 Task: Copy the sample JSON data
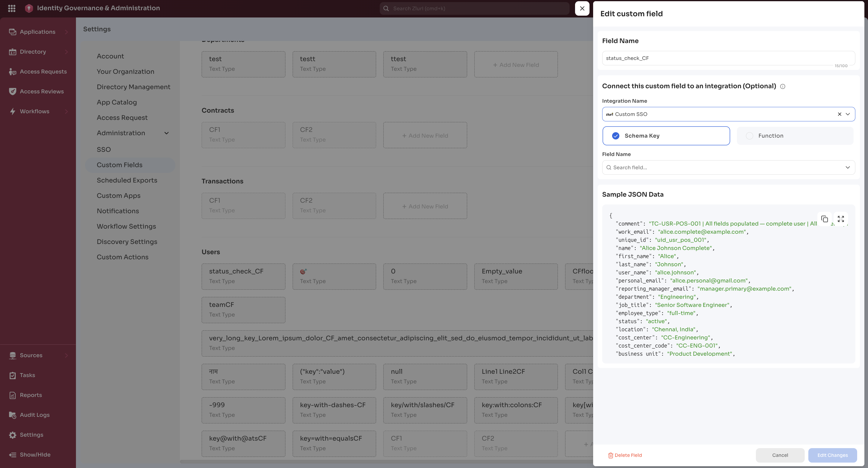[825, 219]
